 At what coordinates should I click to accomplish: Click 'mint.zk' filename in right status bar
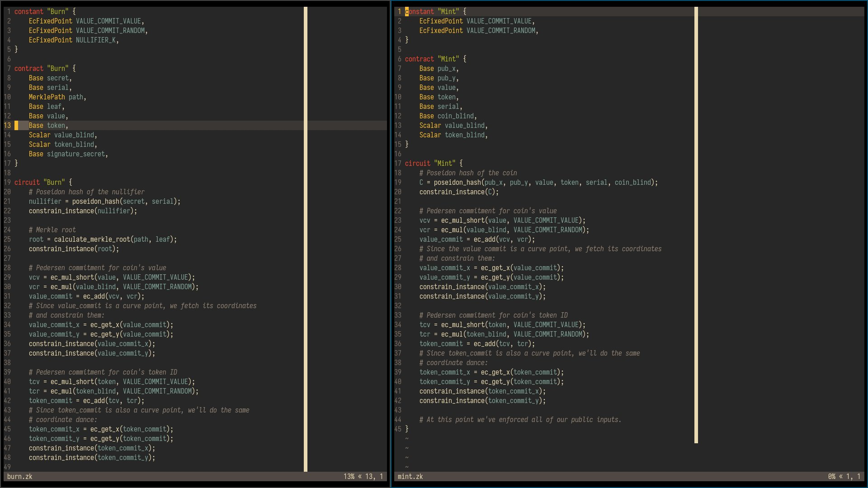410,477
